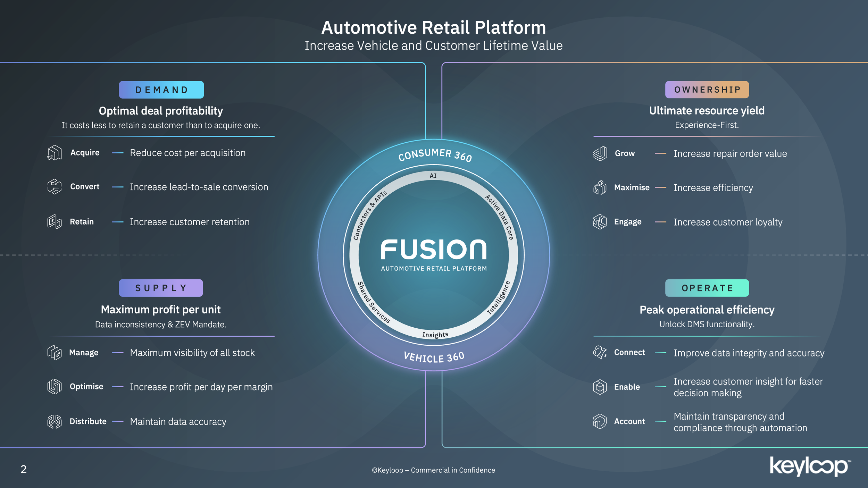Click the icon beside Manage
Image resolution: width=868 pixels, height=488 pixels.
[x=55, y=353]
